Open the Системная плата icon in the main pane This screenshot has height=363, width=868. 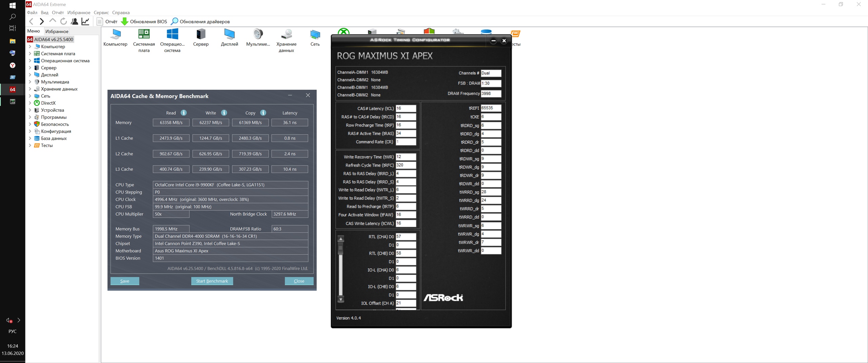tap(144, 41)
